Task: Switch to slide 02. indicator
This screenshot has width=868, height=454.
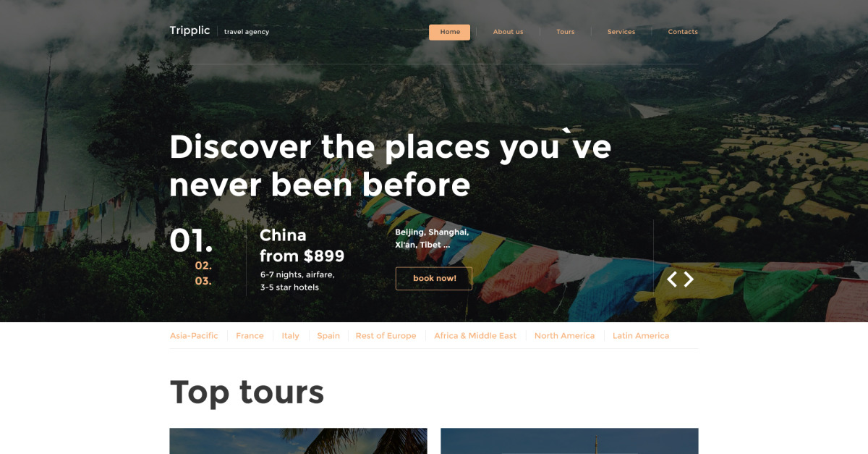Action: 203,266
